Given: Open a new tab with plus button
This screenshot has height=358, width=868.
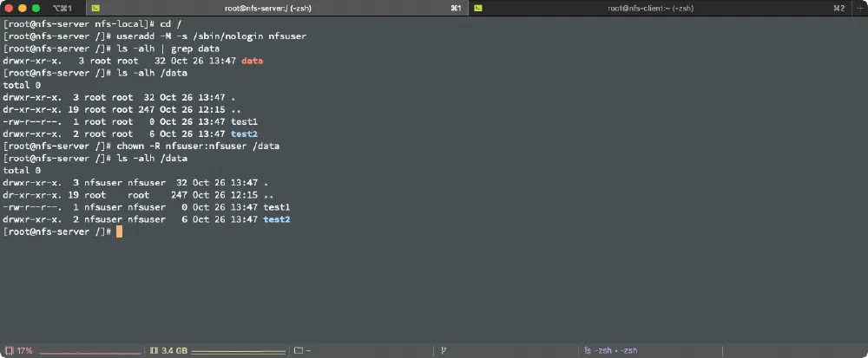Looking at the screenshot, I should tap(859, 8).
